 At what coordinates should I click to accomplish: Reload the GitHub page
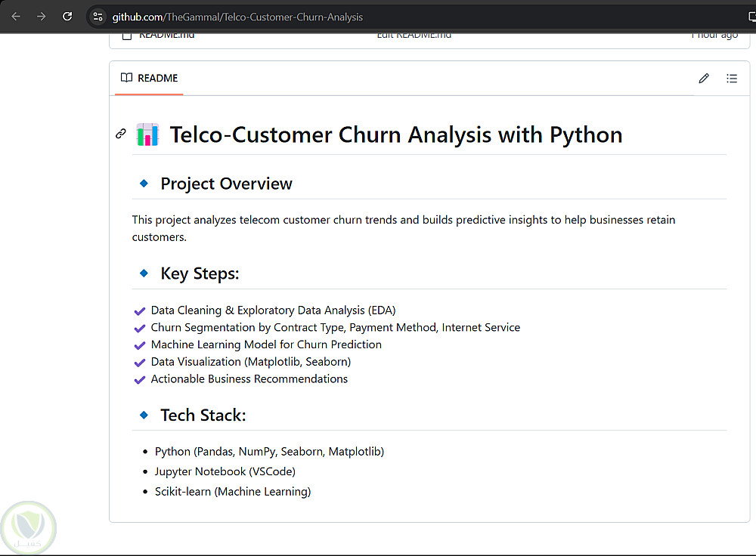tap(67, 17)
